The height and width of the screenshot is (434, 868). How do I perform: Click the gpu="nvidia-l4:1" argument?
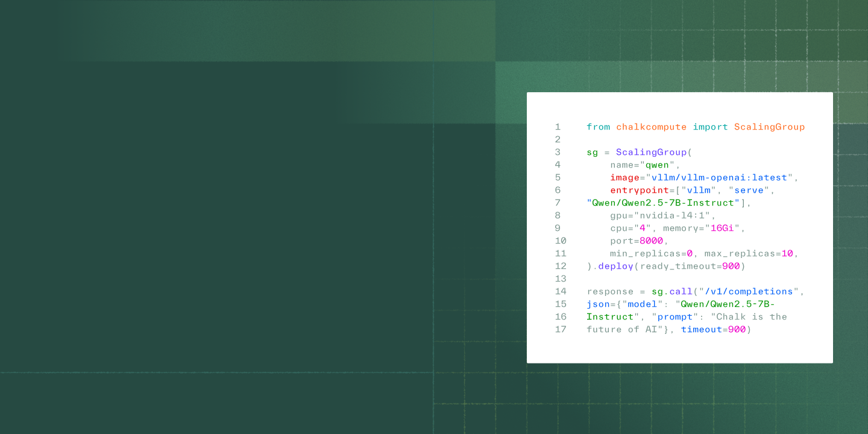pos(660,216)
